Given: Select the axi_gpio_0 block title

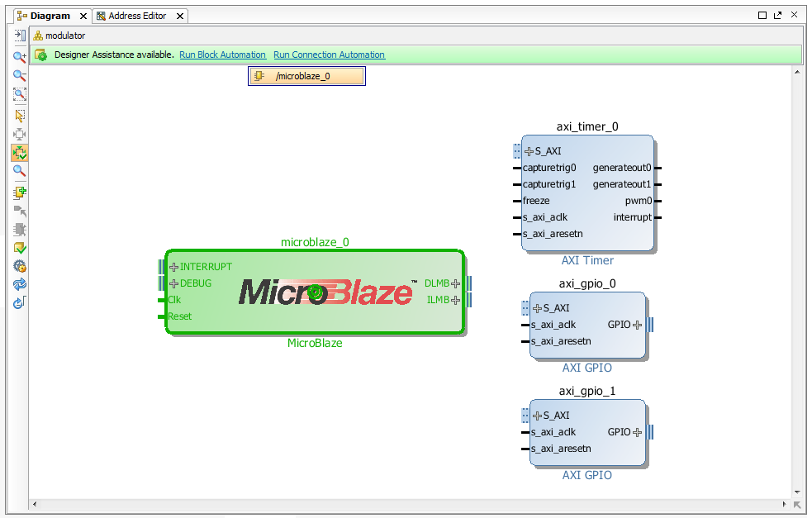Looking at the screenshot, I should point(587,284).
